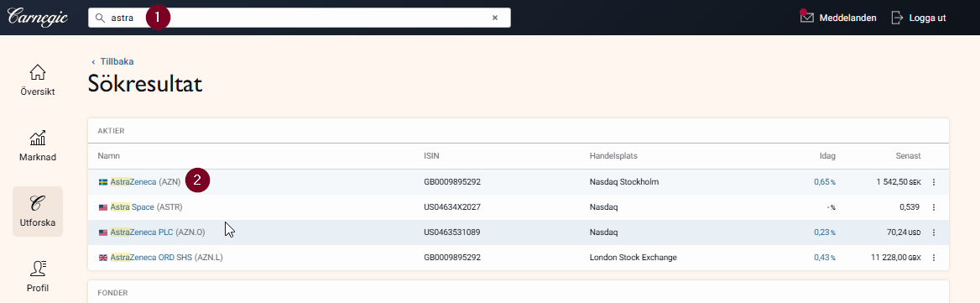Image resolution: width=980 pixels, height=303 pixels.
Task: Open Astra Space (ASTR) stock
Action: click(x=146, y=206)
